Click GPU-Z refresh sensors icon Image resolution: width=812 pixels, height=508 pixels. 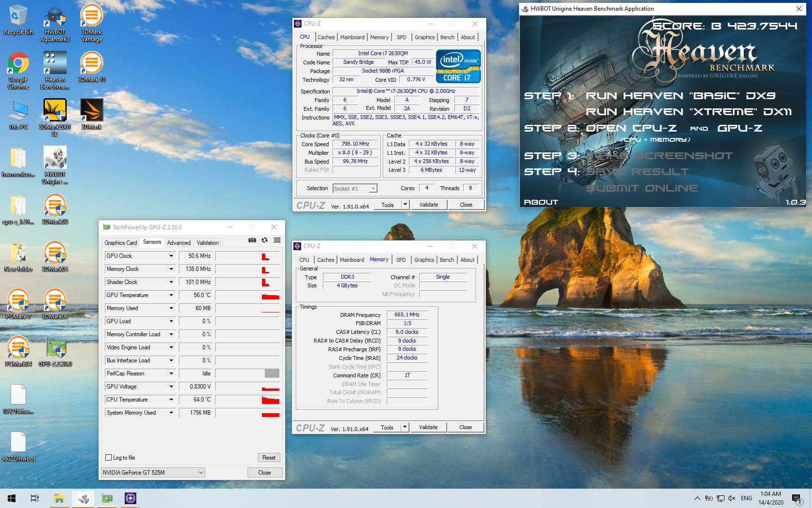click(264, 240)
